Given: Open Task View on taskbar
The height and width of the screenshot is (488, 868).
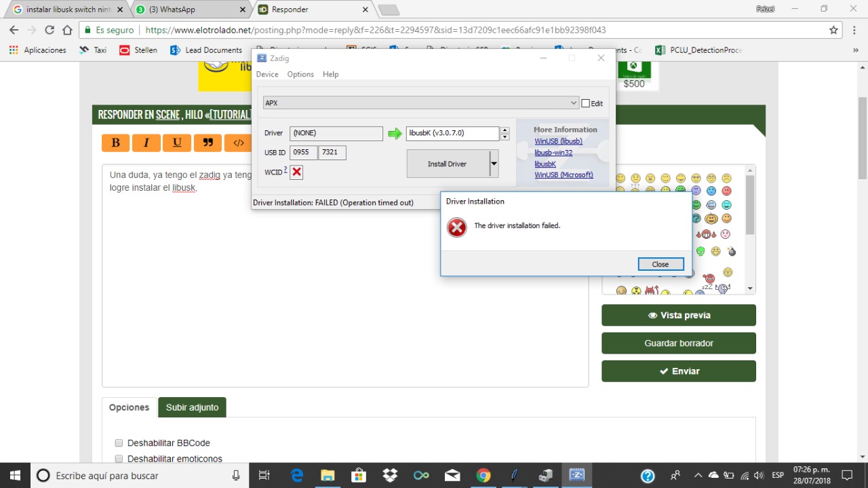Looking at the screenshot, I should (x=264, y=475).
